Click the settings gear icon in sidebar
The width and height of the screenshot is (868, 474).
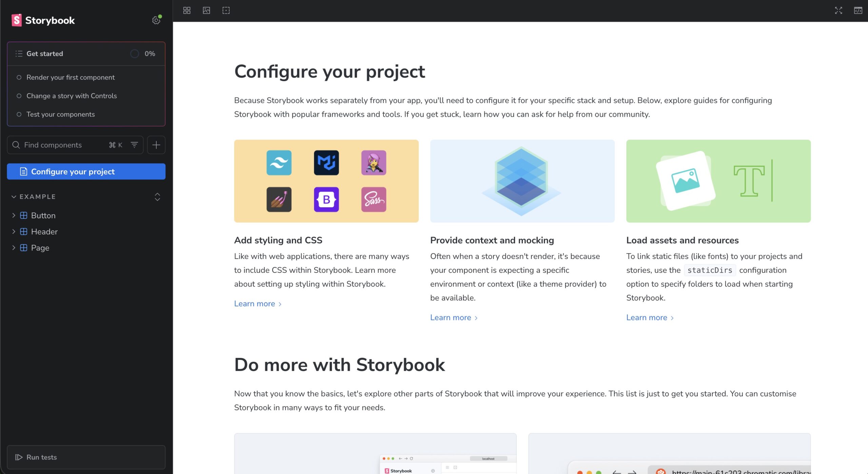pyautogui.click(x=156, y=20)
